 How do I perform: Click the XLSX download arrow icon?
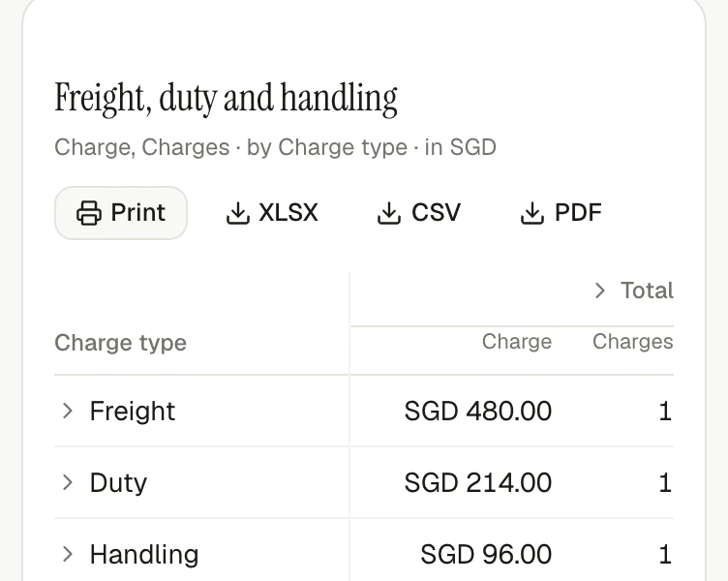tap(238, 213)
